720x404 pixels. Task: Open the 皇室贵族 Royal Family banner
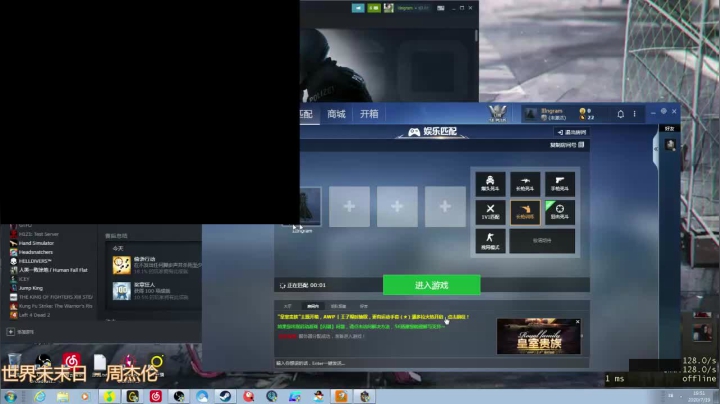pos(539,337)
